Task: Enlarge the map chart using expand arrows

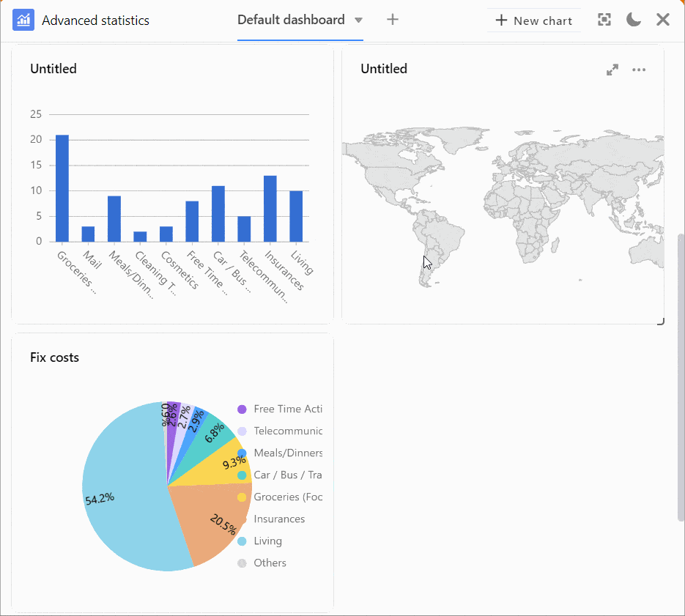Action: pyautogui.click(x=612, y=70)
